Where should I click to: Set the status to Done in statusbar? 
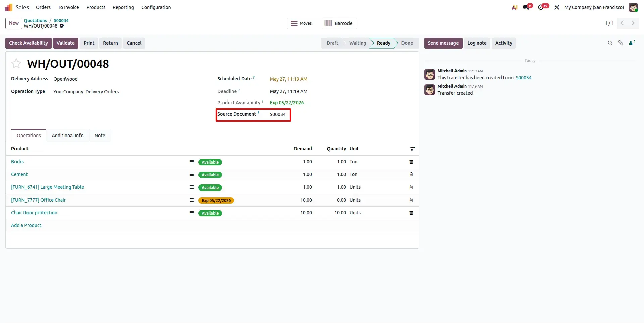click(x=407, y=43)
